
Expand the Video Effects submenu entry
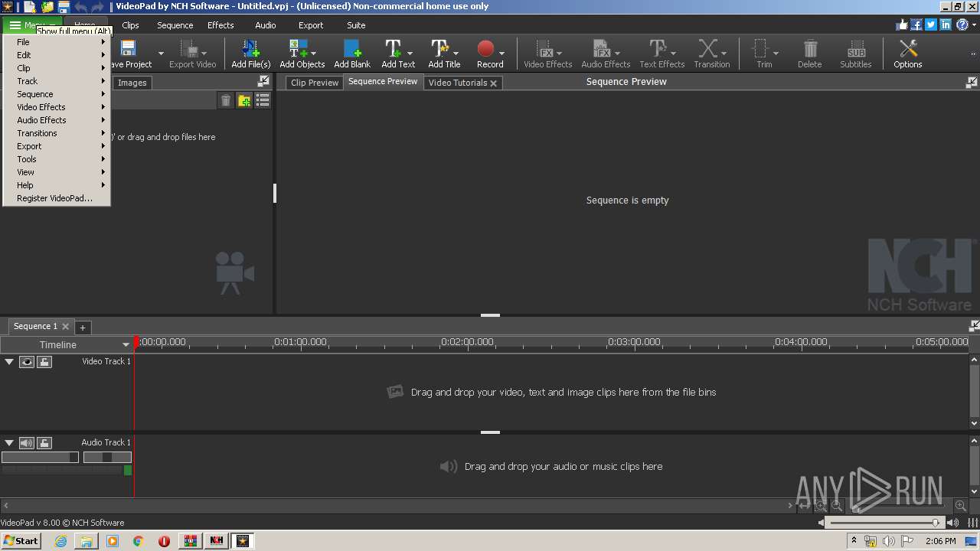[x=57, y=107]
